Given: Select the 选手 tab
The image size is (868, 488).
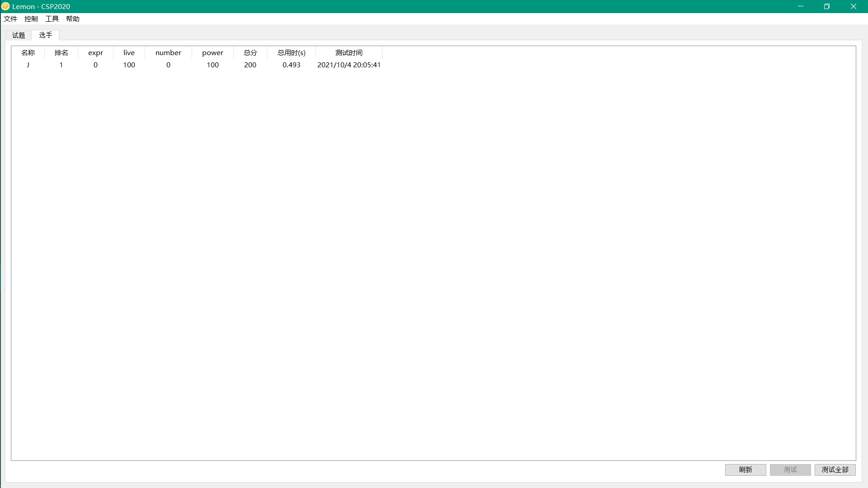Looking at the screenshot, I should 46,35.
